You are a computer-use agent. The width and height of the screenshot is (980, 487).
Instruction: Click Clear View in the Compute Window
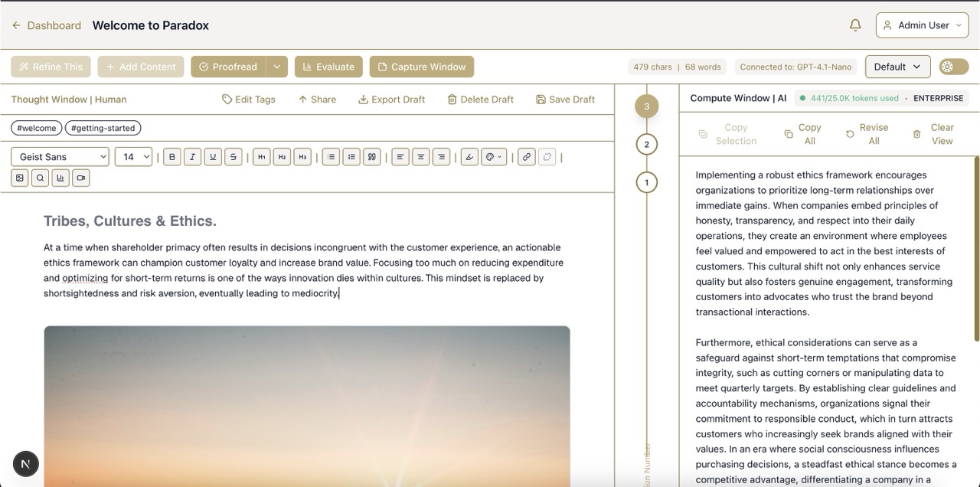coord(934,134)
